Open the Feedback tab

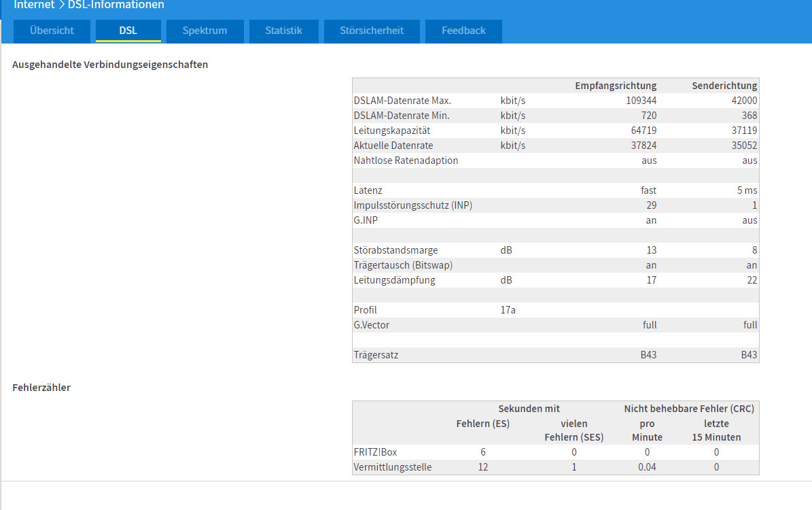tap(463, 31)
